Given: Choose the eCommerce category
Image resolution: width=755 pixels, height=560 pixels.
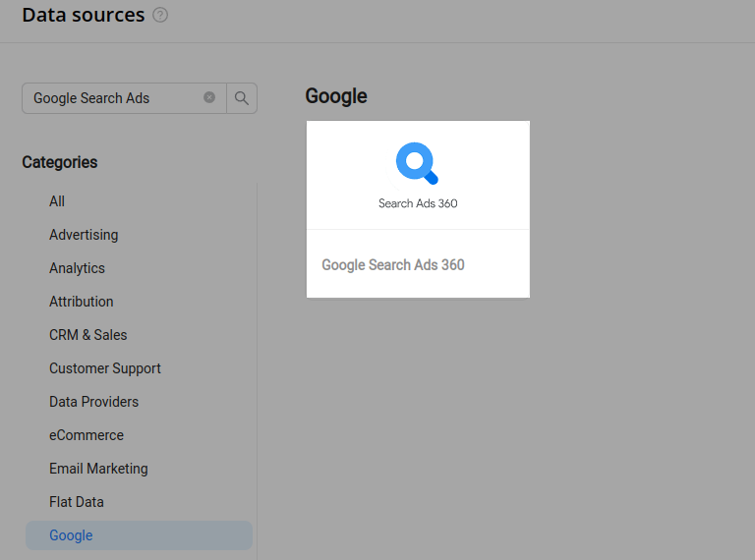Looking at the screenshot, I should click(87, 435).
